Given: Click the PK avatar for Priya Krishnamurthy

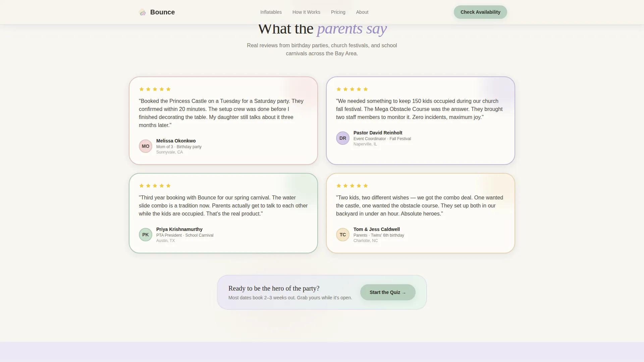Looking at the screenshot, I should coord(146,235).
